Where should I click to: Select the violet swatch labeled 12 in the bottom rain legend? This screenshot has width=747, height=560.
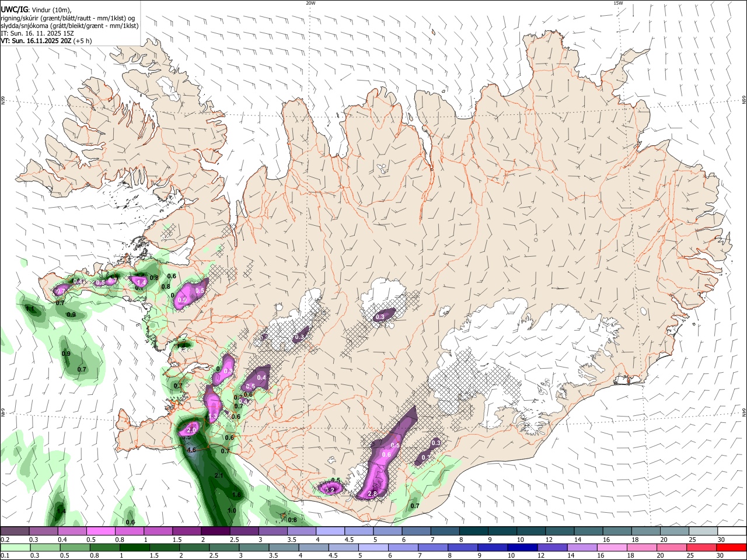pyautogui.click(x=551, y=548)
